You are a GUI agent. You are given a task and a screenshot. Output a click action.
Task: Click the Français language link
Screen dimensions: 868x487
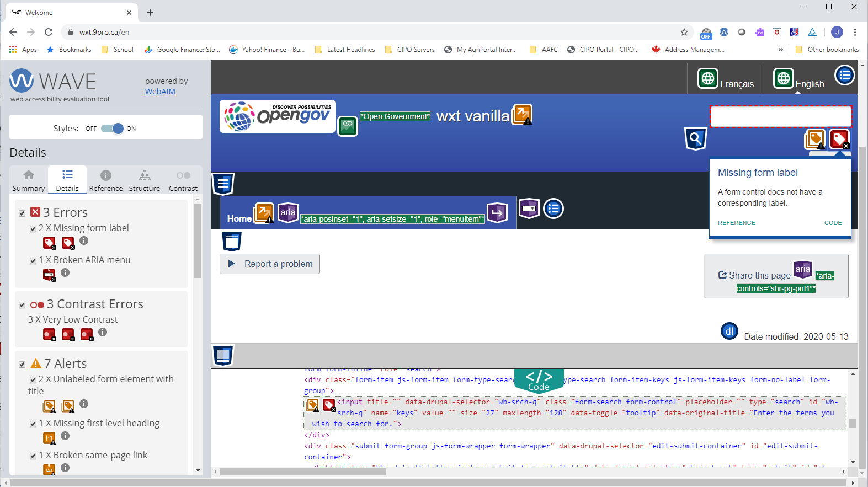click(737, 84)
